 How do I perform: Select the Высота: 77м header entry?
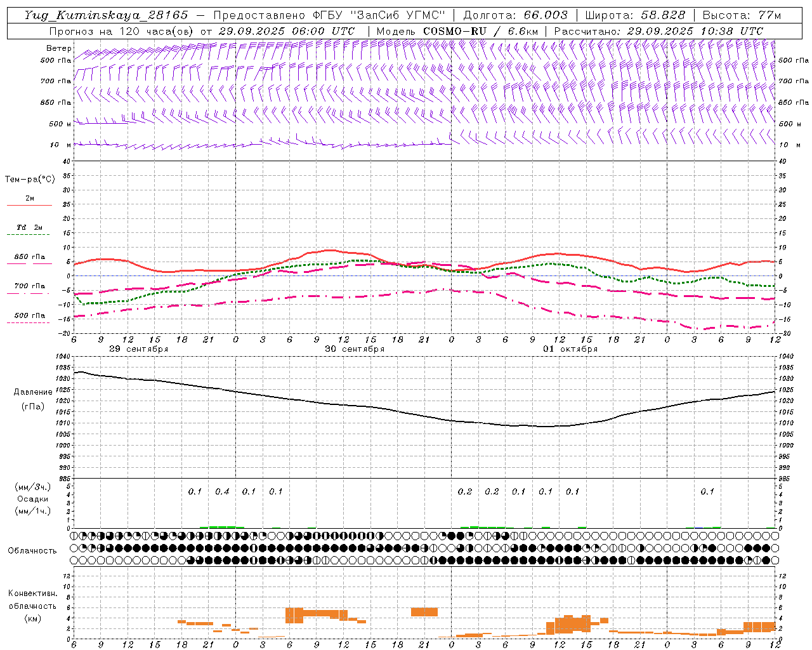(x=742, y=15)
